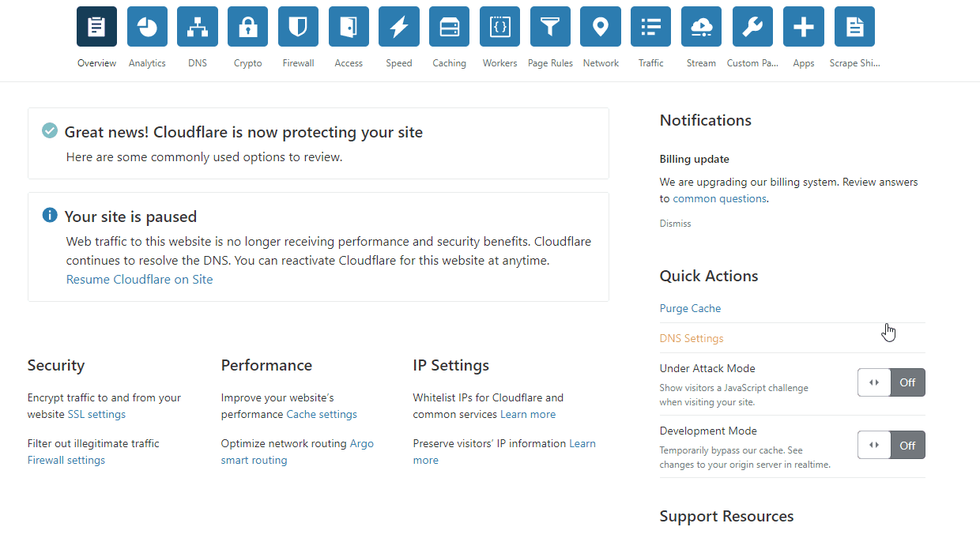Click the blue info icon beside paused notice

point(50,215)
